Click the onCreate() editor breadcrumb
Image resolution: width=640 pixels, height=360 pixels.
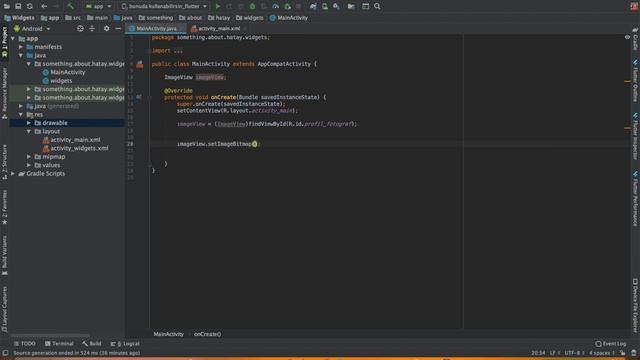pos(207,334)
